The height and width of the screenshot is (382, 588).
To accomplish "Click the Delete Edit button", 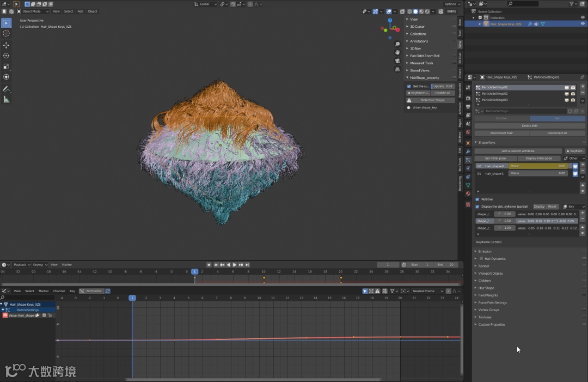I will point(529,126).
